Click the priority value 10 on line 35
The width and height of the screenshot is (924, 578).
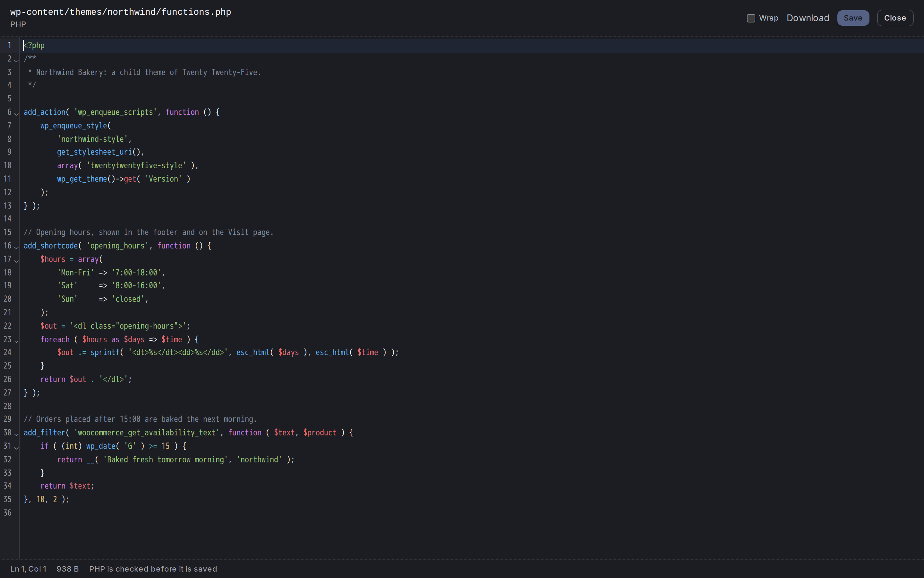click(40, 499)
